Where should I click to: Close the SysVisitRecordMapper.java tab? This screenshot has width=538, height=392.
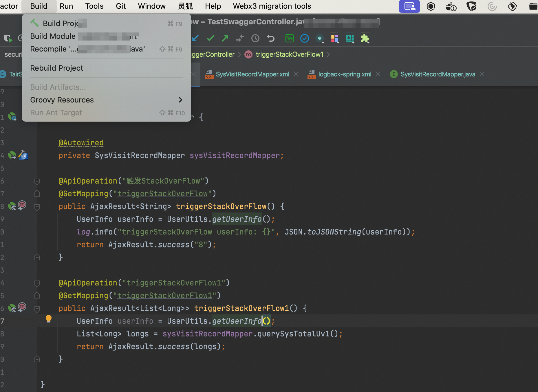click(482, 74)
